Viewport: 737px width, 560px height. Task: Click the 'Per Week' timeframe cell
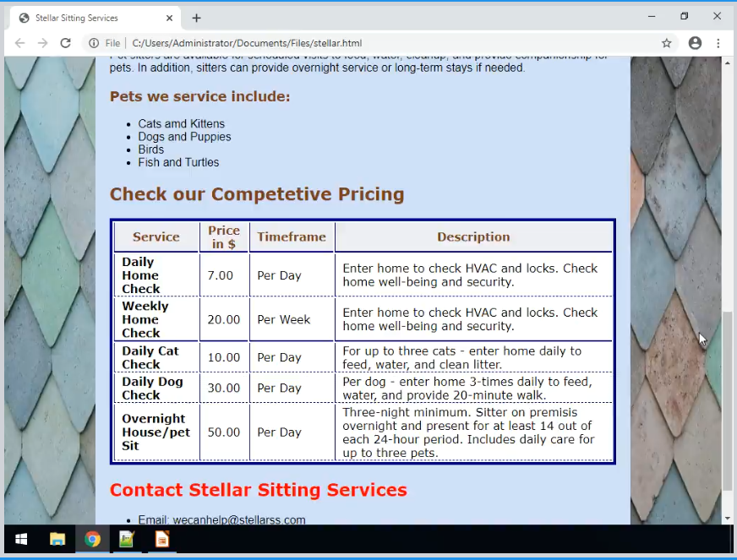click(x=292, y=319)
